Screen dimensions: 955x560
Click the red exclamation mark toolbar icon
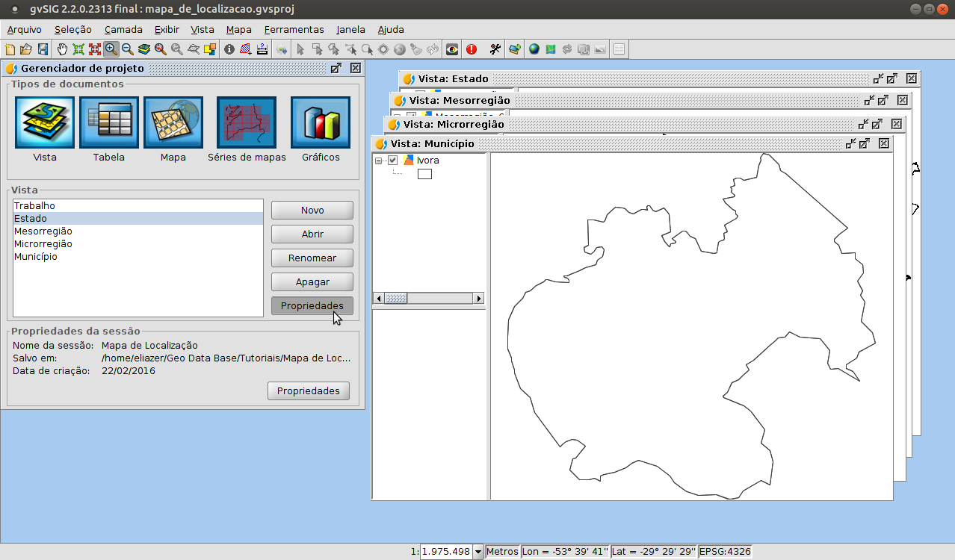[x=472, y=49]
